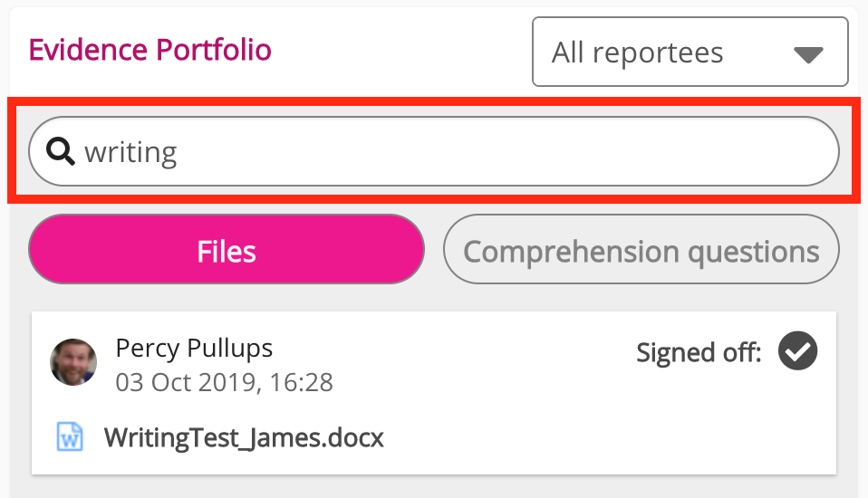The image size is (868, 498).
Task: Switch to the Comprehension questions tab
Action: [x=641, y=250]
